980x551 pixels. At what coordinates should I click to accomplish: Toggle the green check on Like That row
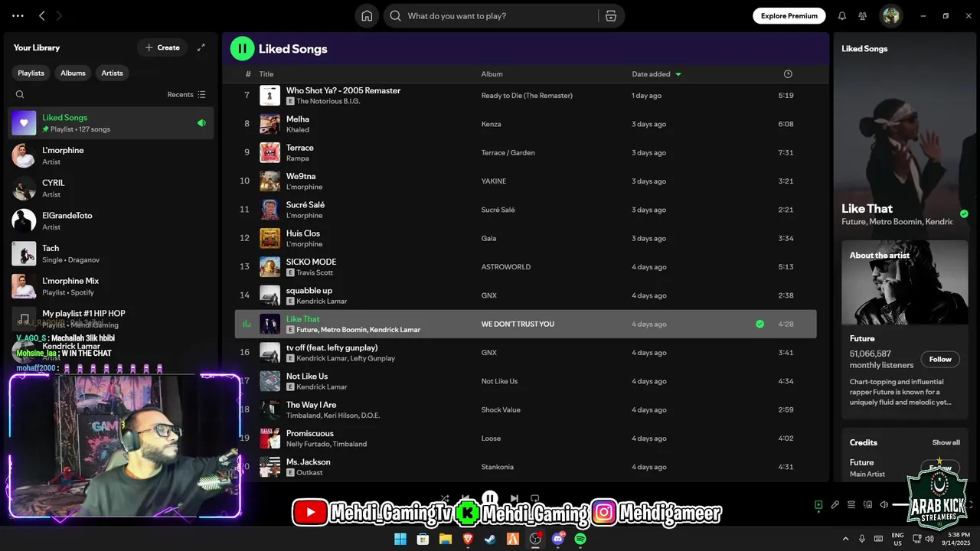pyautogui.click(x=759, y=324)
